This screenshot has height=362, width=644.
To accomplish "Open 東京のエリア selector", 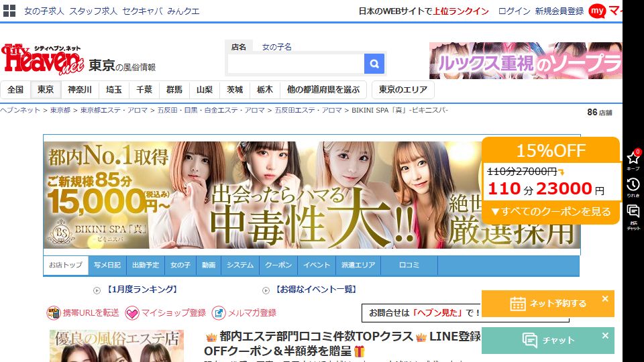I will coord(403,89).
